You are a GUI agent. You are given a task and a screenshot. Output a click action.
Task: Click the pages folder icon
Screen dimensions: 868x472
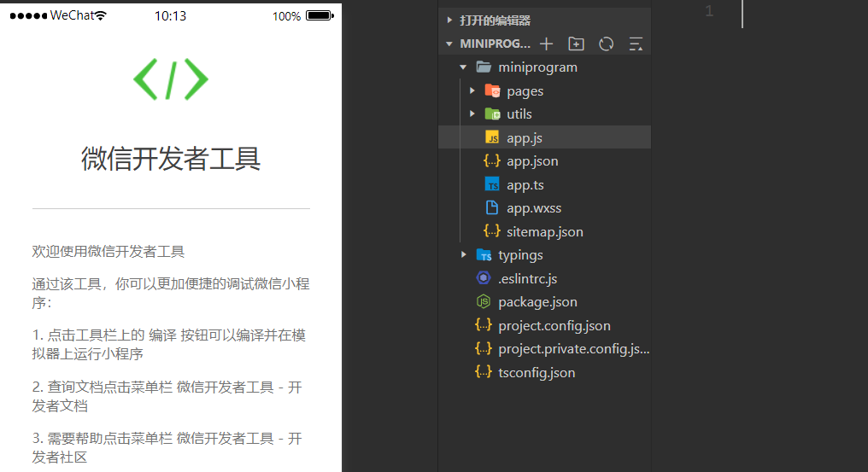click(x=492, y=90)
